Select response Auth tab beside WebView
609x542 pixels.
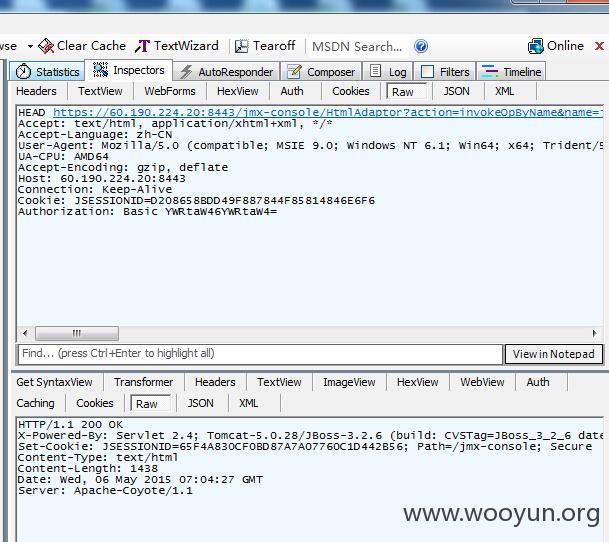pos(538,382)
